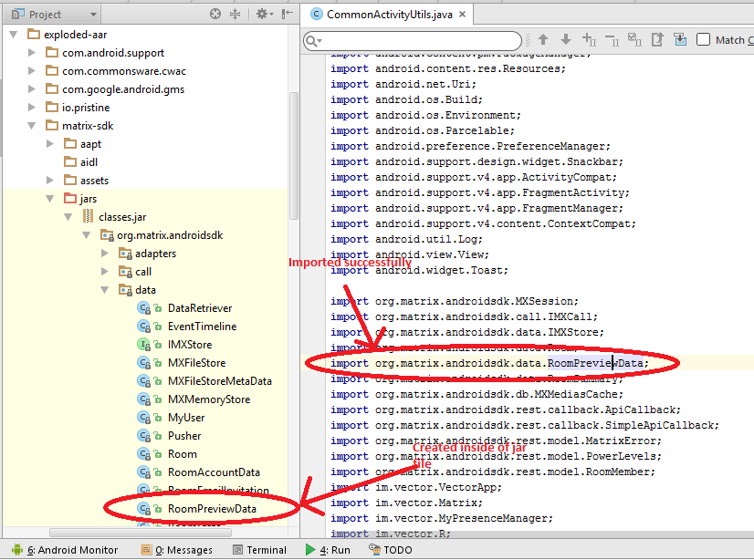Viewport: 754px width, 560px height.
Task: Collapse the classes.jar node
Action: click(68, 217)
